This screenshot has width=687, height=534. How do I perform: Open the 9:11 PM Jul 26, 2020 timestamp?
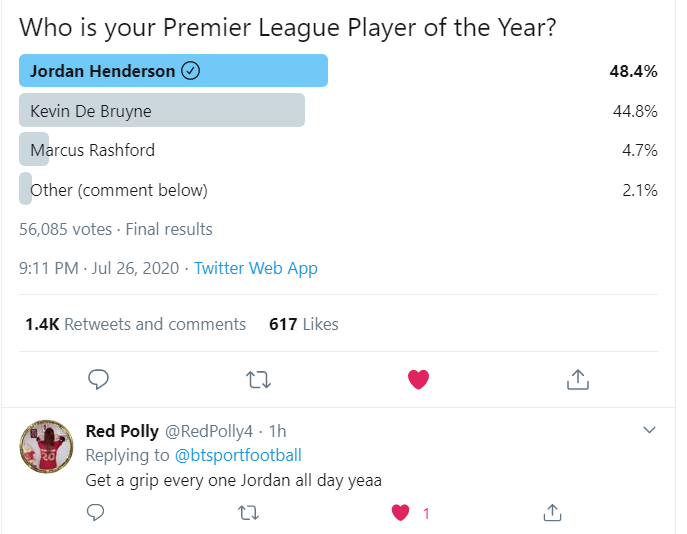tap(99, 268)
